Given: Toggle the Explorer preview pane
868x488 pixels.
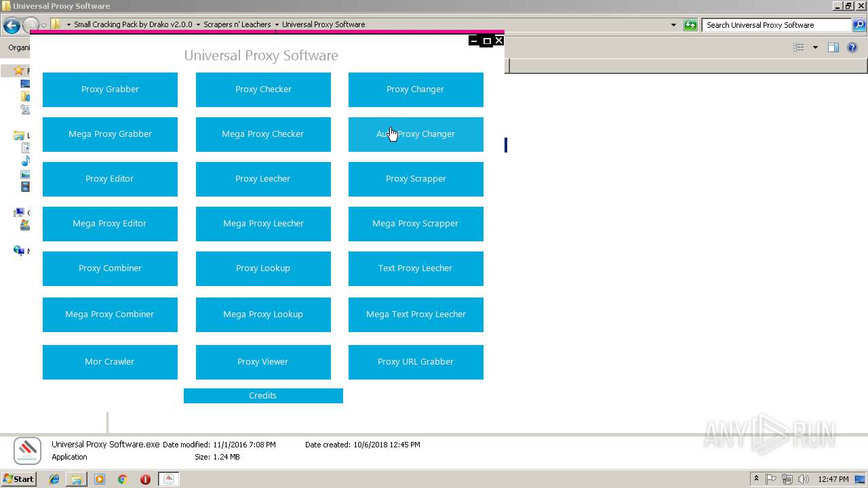Looking at the screenshot, I should point(833,47).
